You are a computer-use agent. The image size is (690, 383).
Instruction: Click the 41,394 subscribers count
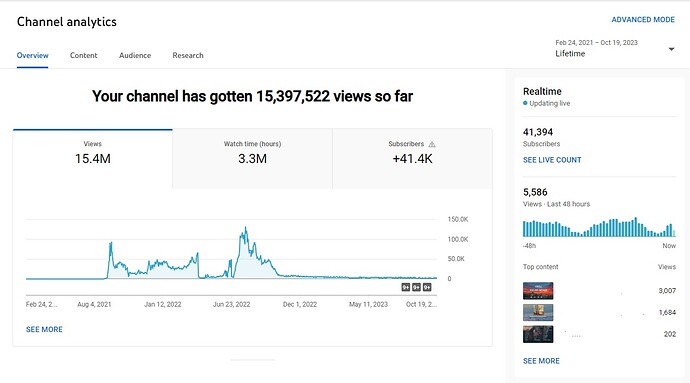pos(538,132)
